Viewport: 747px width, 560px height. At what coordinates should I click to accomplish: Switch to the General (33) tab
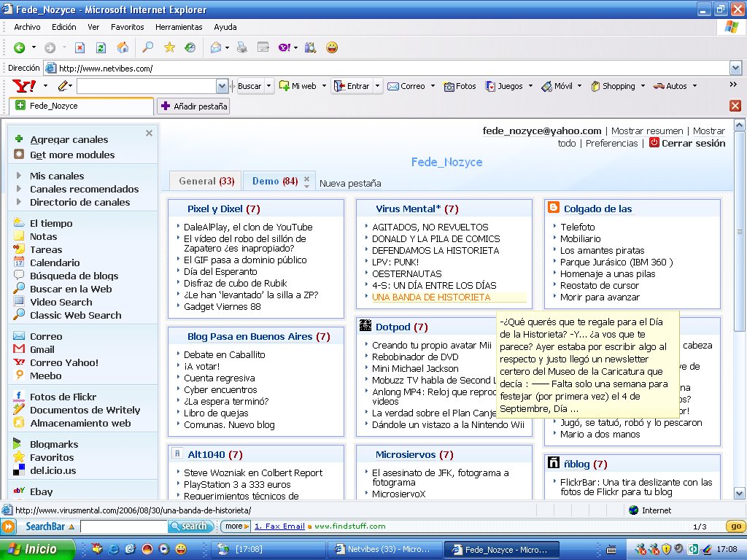click(x=206, y=181)
